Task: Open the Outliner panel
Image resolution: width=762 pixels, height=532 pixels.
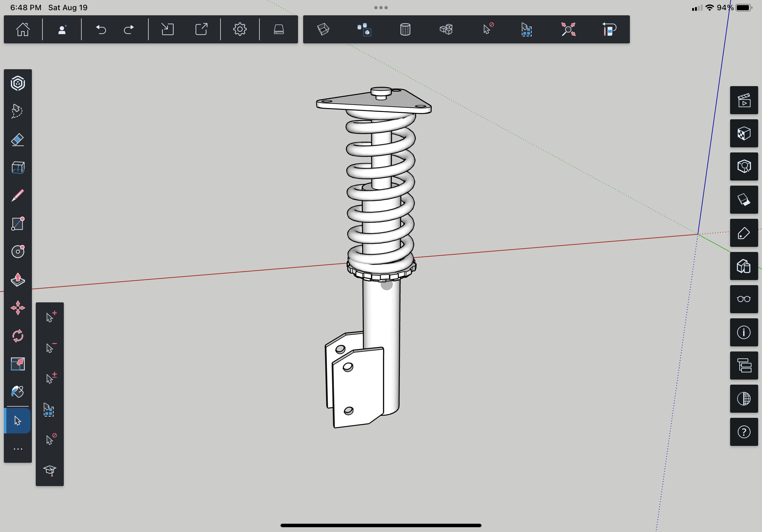Action: click(744, 366)
